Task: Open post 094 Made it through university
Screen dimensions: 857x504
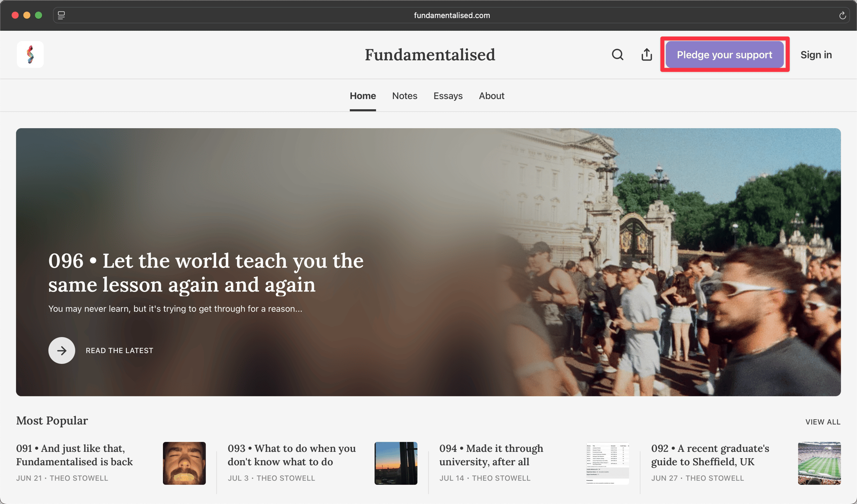Action: 491,455
